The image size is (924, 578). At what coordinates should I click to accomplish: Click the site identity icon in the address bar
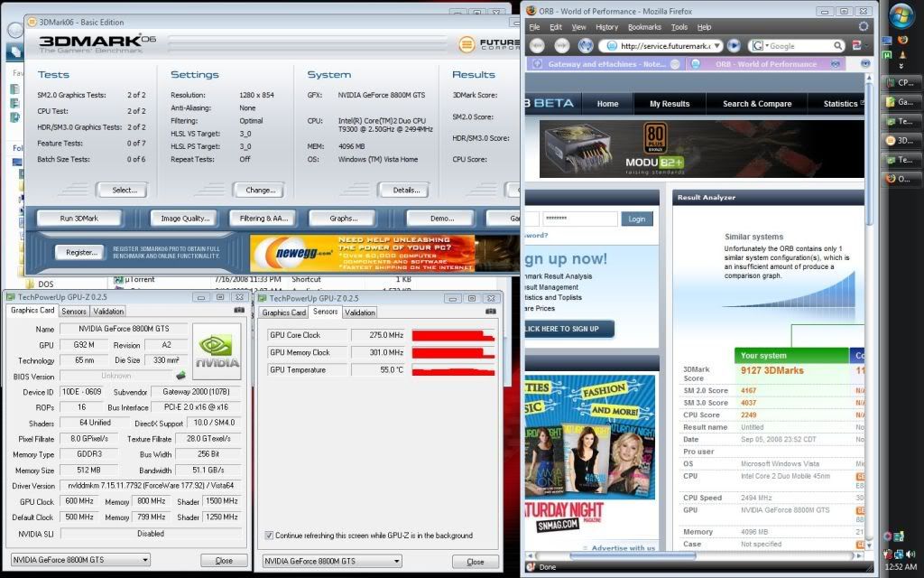pyautogui.click(x=612, y=45)
